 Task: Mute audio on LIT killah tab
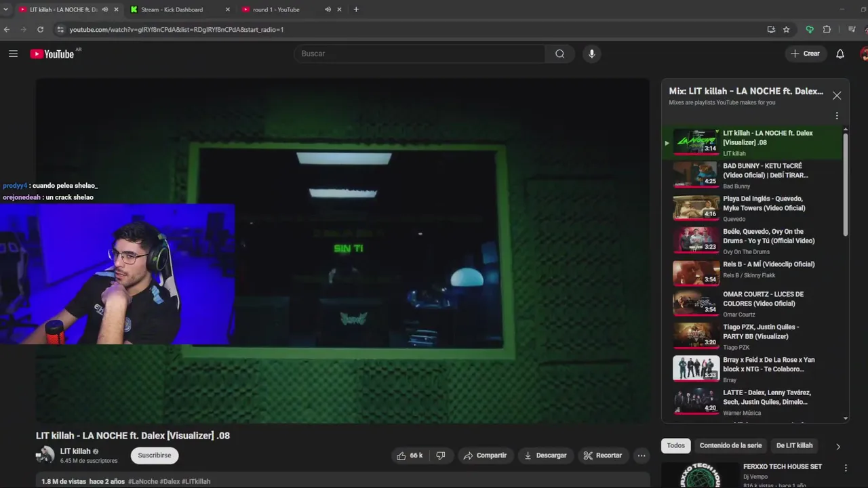(104, 9)
